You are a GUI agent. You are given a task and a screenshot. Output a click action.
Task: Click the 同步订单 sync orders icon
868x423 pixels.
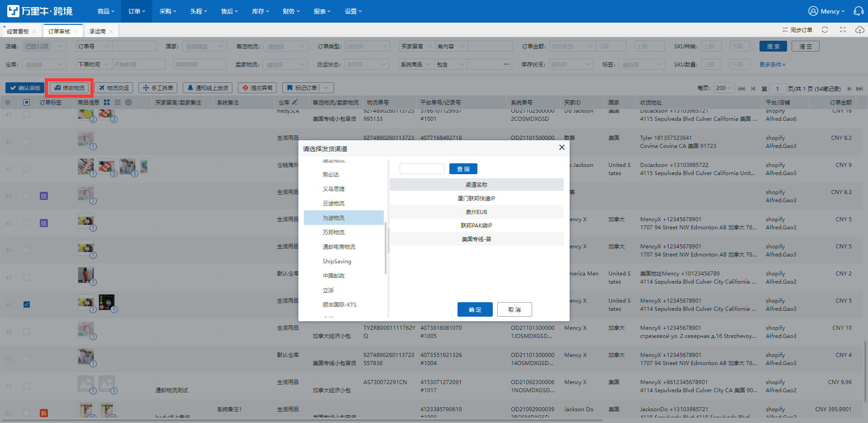tap(785, 30)
